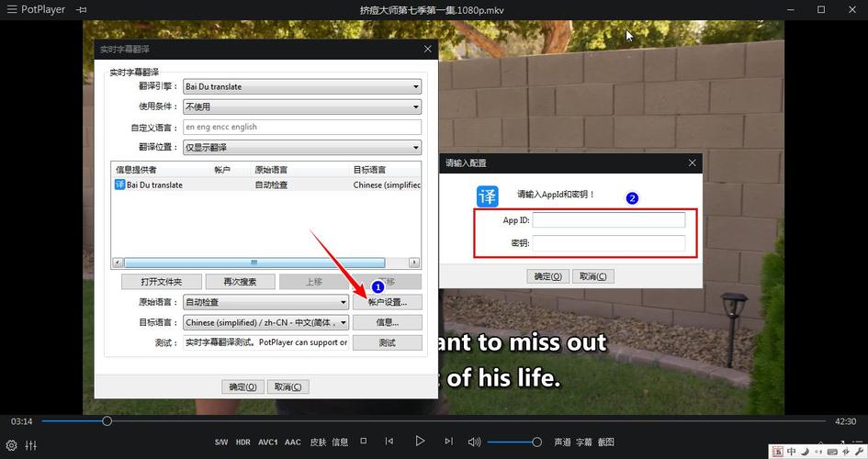Viewport: 868px width, 459px height.
Task: Start playback with the Play button
Action: click(419, 442)
